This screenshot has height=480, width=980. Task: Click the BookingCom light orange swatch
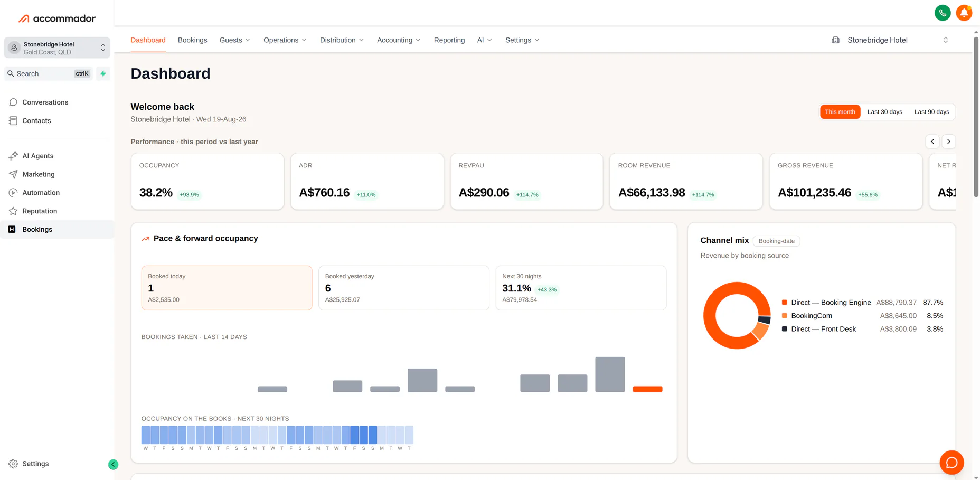tap(785, 316)
